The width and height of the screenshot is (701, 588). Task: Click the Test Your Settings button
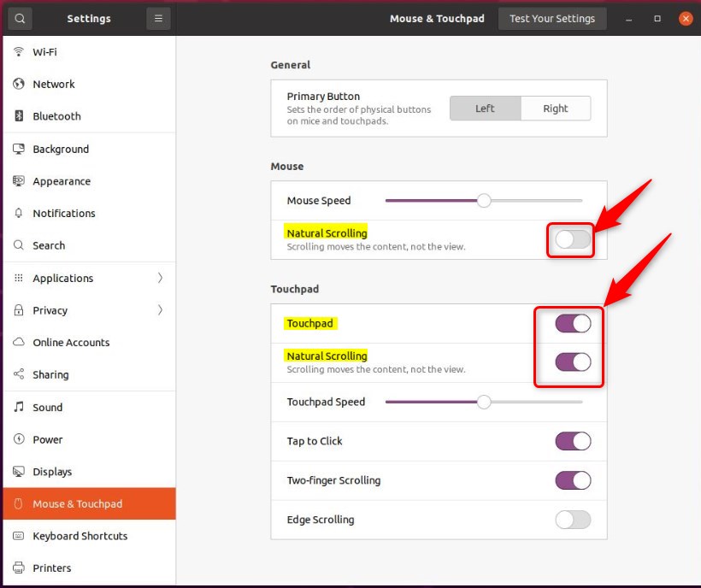pos(552,18)
